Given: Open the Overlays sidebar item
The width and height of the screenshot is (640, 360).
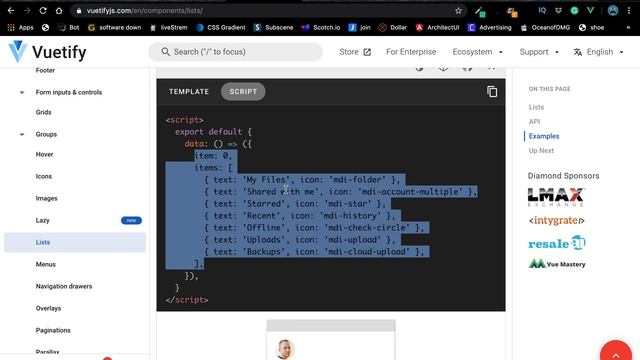Looking at the screenshot, I should [x=48, y=309].
